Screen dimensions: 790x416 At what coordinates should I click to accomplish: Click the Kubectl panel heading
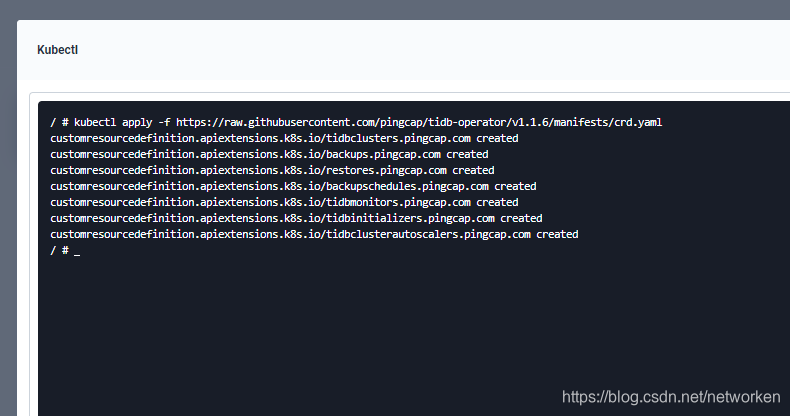(x=57, y=50)
